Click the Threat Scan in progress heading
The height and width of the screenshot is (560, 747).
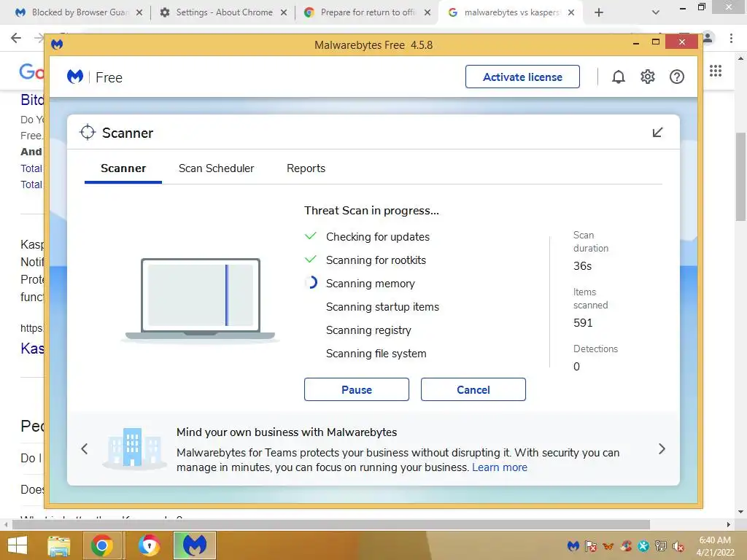(x=371, y=211)
